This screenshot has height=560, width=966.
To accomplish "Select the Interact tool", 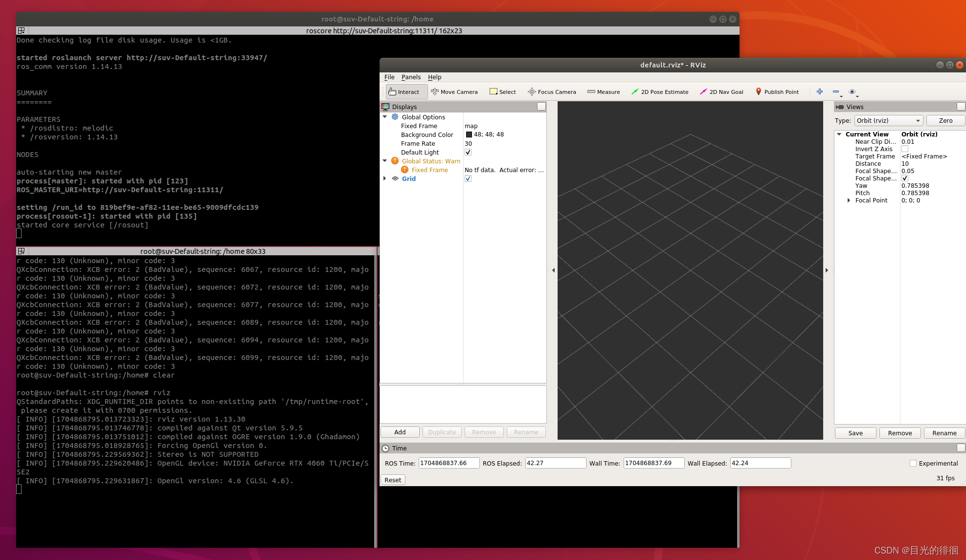I will (x=405, y=91).
